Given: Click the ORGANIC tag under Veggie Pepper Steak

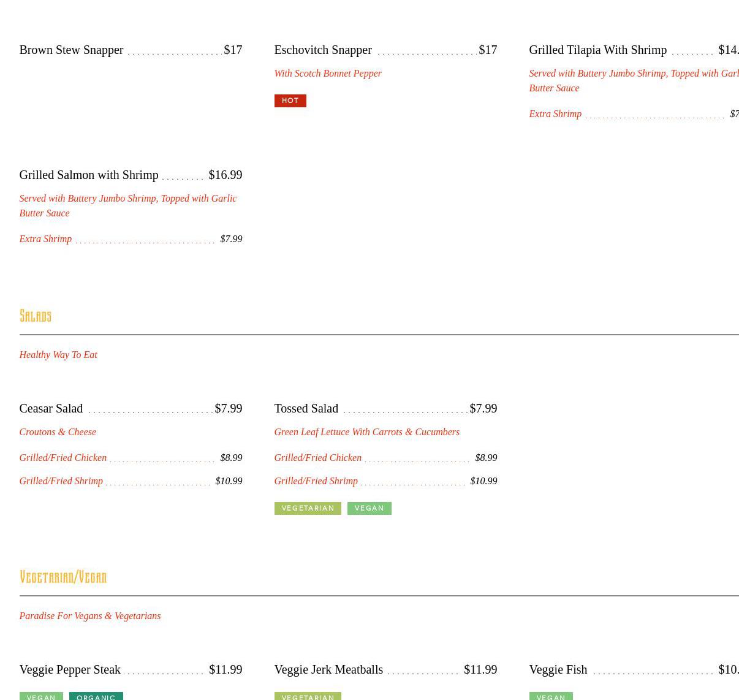Looking at the screenshot, I should click(x=96, y=696).
